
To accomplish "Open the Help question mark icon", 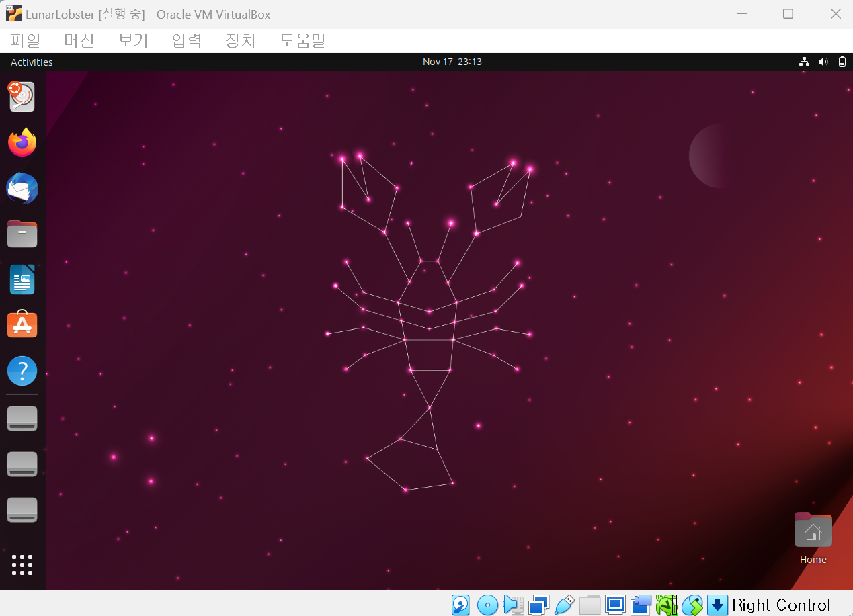I will click(x=22, y=371).
